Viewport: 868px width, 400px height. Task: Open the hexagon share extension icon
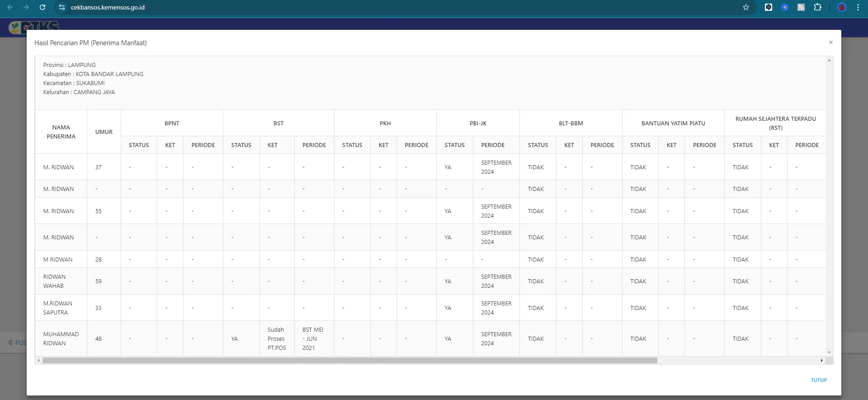click(x=769, y=7)
